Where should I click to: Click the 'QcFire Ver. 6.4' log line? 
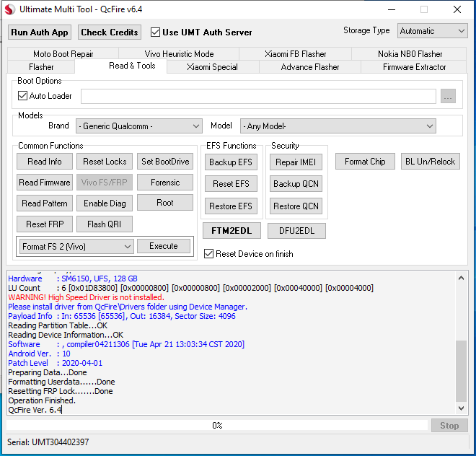tap(35, 410)
